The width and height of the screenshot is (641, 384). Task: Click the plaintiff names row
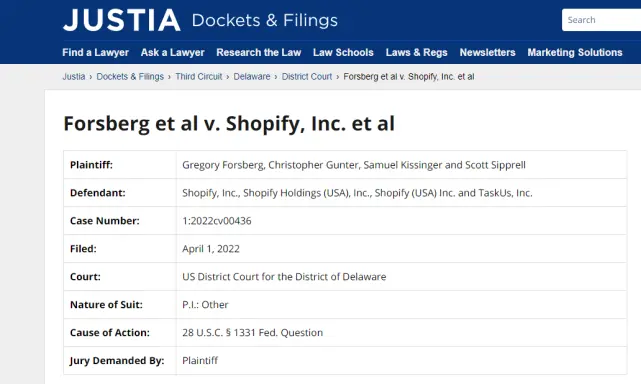(x=345, y=165)
